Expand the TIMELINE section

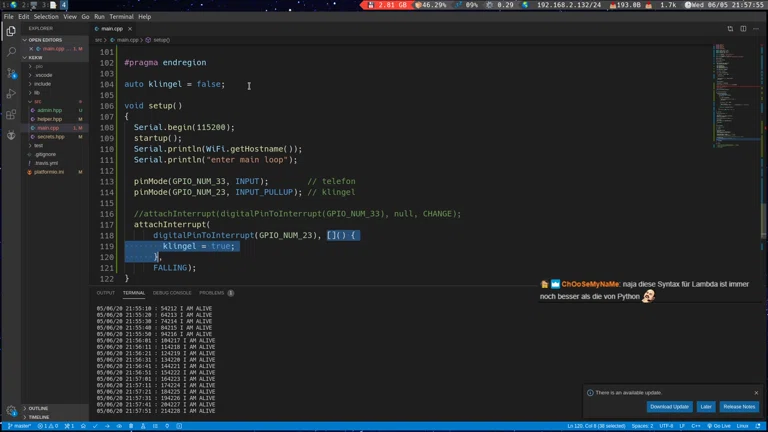[39, 417]
